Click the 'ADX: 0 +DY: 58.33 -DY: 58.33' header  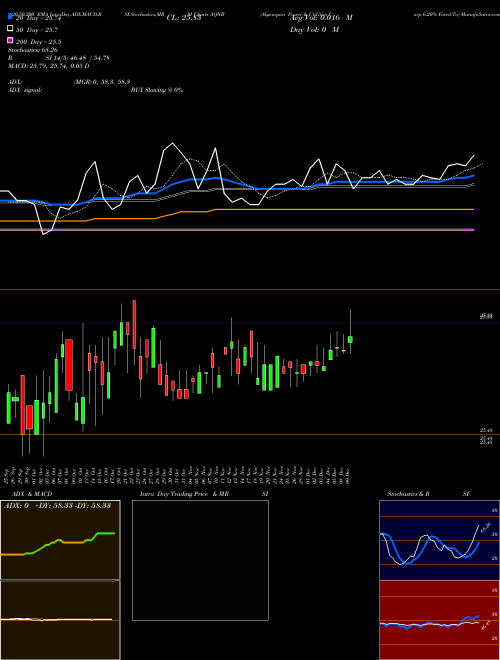(57, 505)
